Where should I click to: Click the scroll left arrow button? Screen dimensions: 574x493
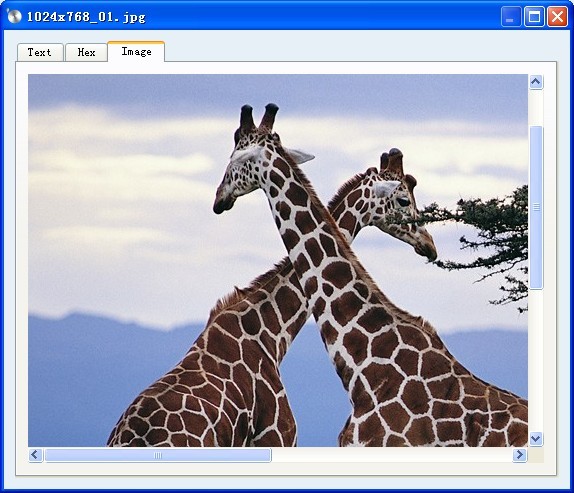(35, 455)
